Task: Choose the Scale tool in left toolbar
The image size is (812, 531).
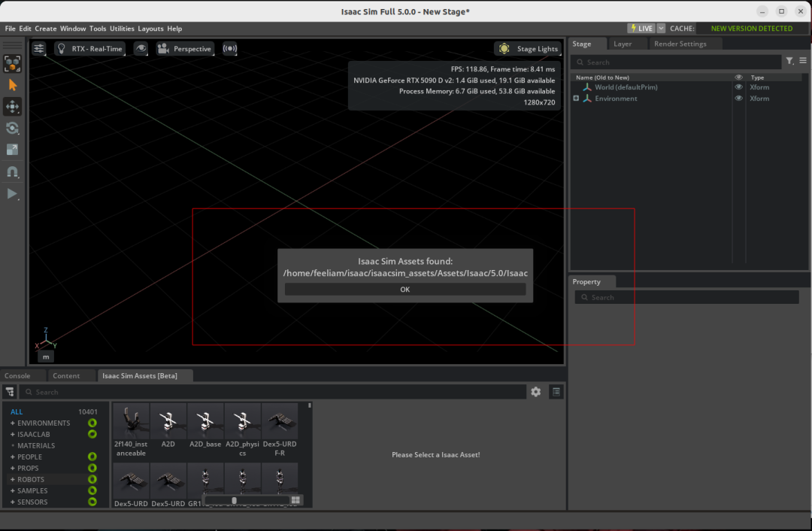Action: 12,150
